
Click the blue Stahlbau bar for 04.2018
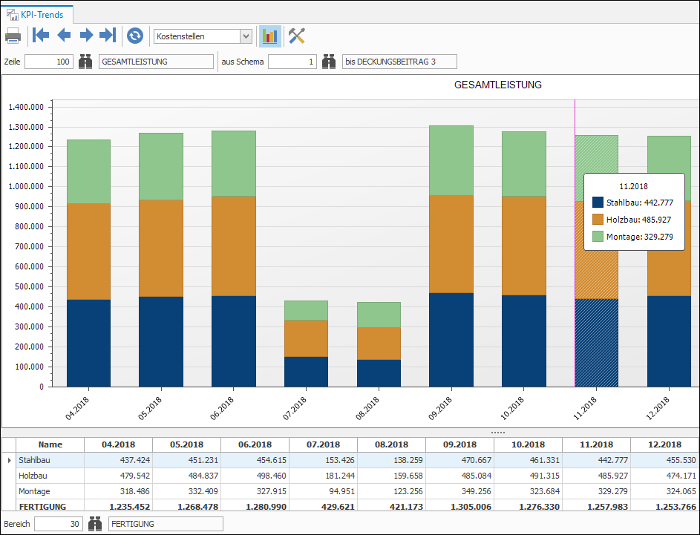89,343
